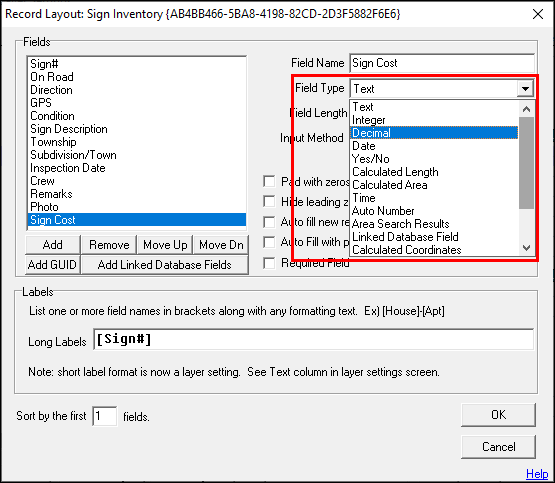This screenshot has height=483, width=555.
Task: Select Sign Cost field in list
Action: pos(136,220)
